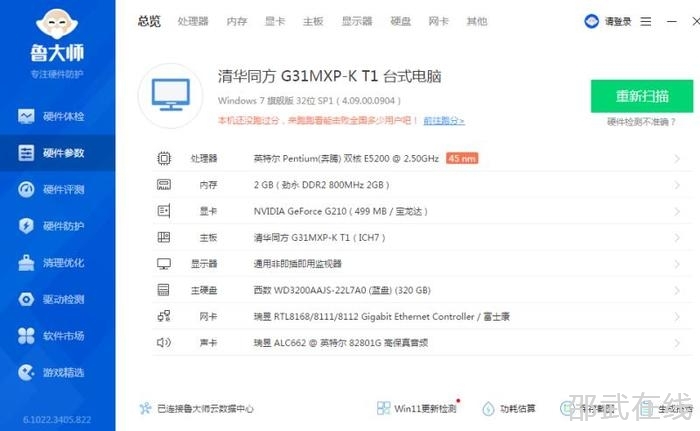The width and height of the screenshot is (700, 431).
Task: Switch to the 其他 tab
Action: click(x=477, y=21)
